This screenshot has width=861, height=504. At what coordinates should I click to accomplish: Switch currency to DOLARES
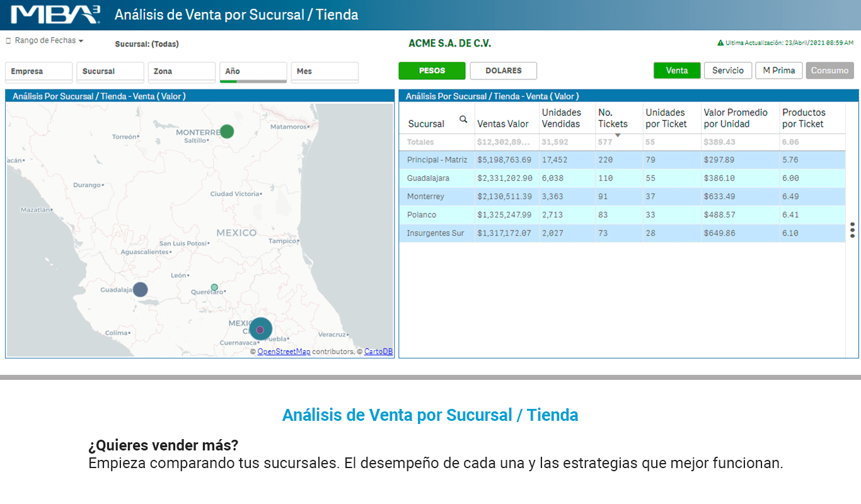point(504,71)
